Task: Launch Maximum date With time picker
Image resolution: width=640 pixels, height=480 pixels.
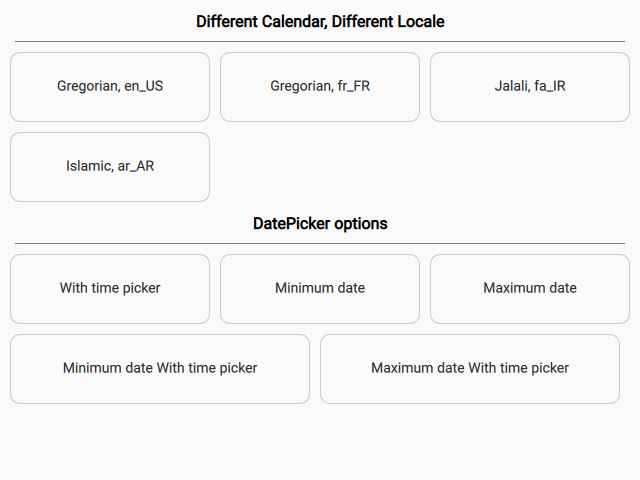Action: 470,369
